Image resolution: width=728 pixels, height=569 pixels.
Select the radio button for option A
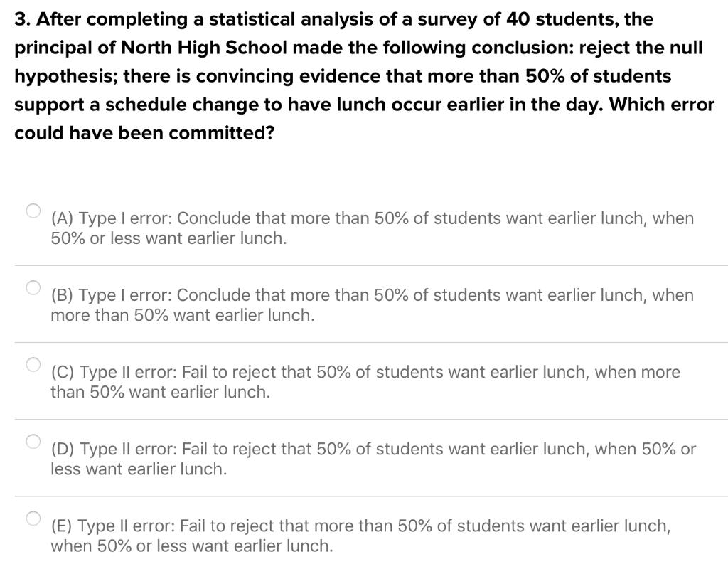click(33, 211)
